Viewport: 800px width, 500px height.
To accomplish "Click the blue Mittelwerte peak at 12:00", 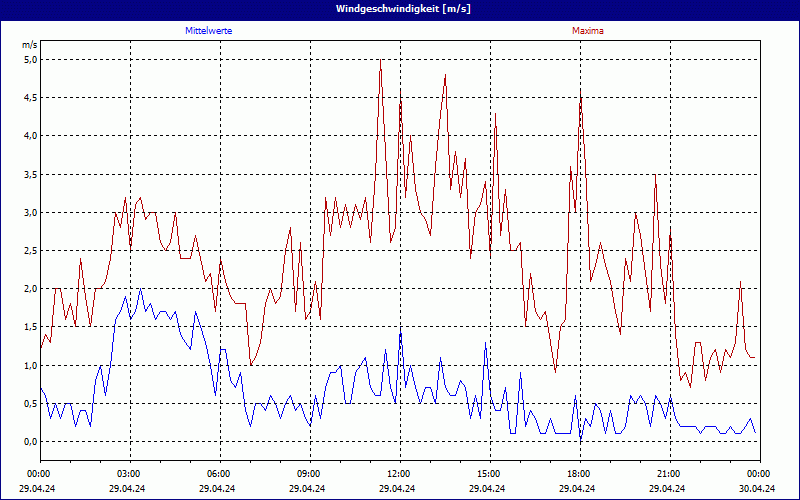I will pos(401,328).
